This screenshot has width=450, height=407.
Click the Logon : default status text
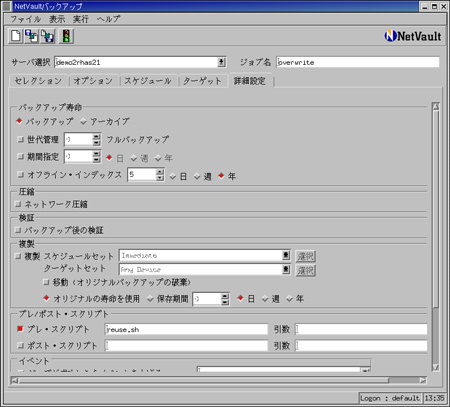pos(390,398)
